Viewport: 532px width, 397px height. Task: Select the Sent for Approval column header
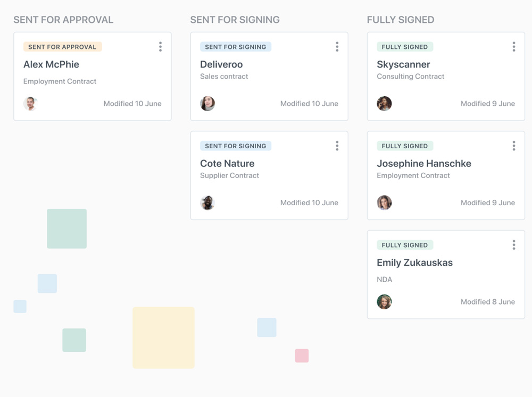tap(63, 20)
